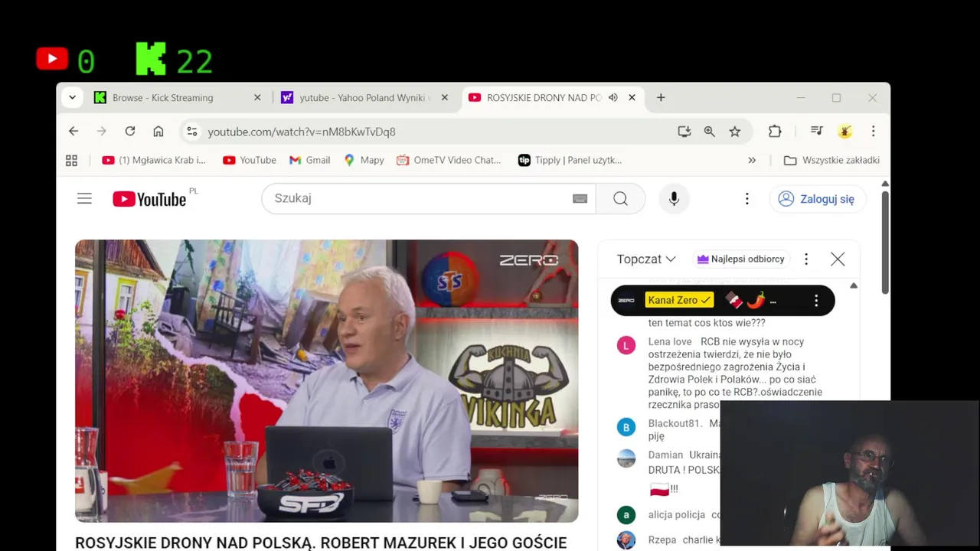Click the Lena love avatar in chat
This screenshot has width=980, height=551.
click(x=626, y=346)
